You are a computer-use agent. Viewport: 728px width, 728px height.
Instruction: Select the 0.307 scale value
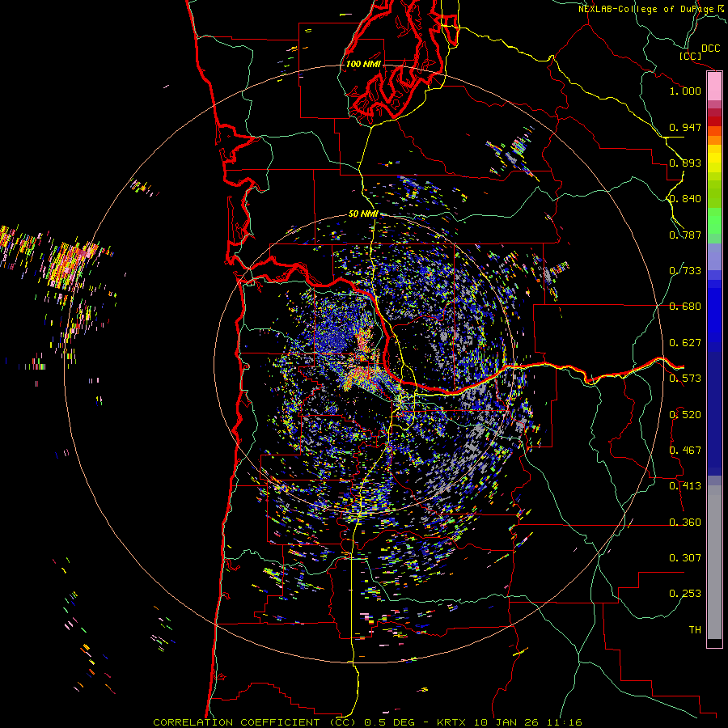click(685, 558)
